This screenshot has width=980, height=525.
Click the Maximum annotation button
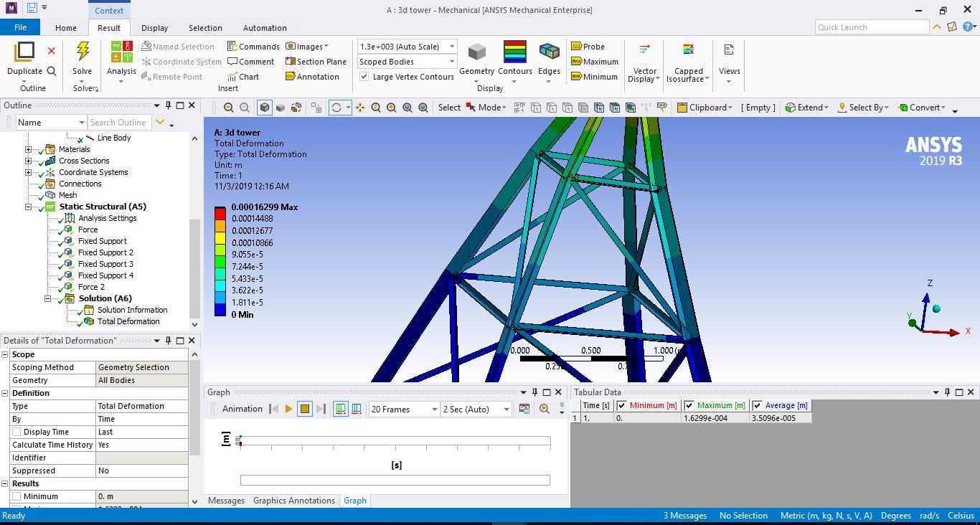594,62
